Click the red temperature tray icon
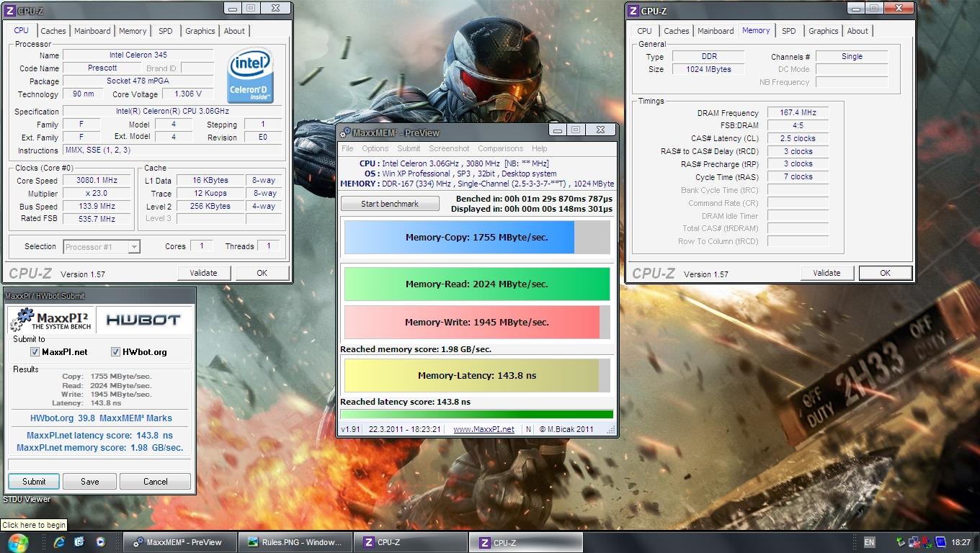The image size is (980, 553). [x=927, y=542]
